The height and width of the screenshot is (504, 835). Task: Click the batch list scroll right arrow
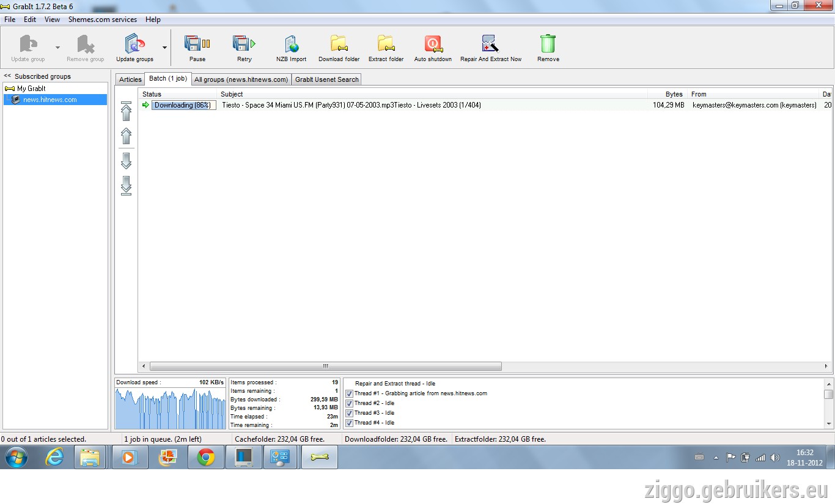826,367
